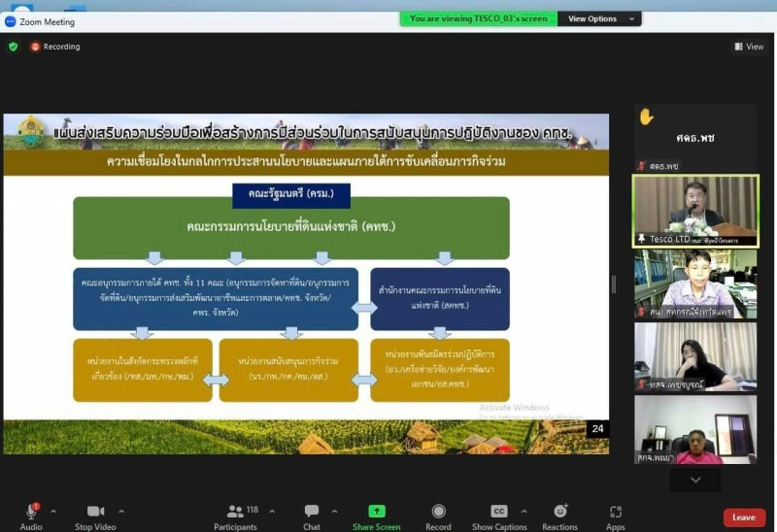Open Reactions menu
Viewport: 777px width, 532px height.
[559, 515]
